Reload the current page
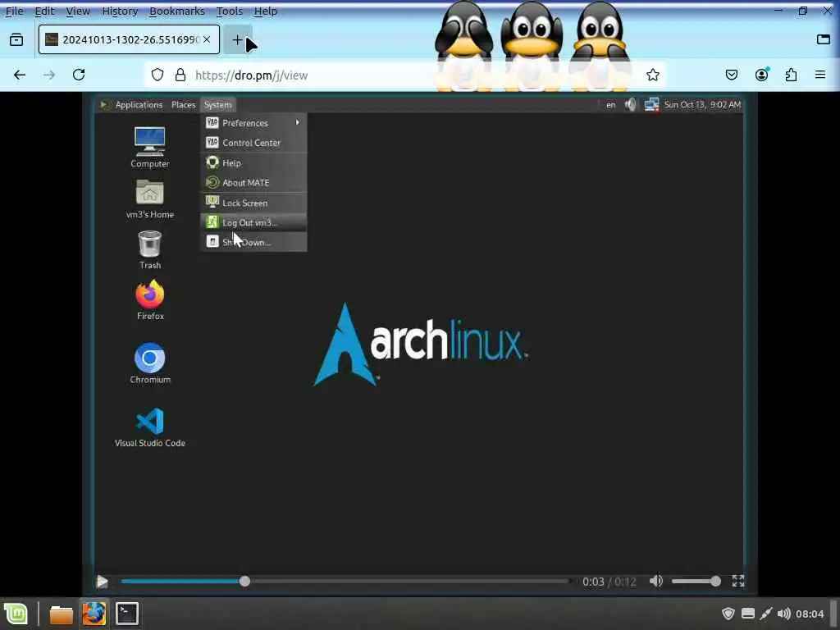 point(79,75)
